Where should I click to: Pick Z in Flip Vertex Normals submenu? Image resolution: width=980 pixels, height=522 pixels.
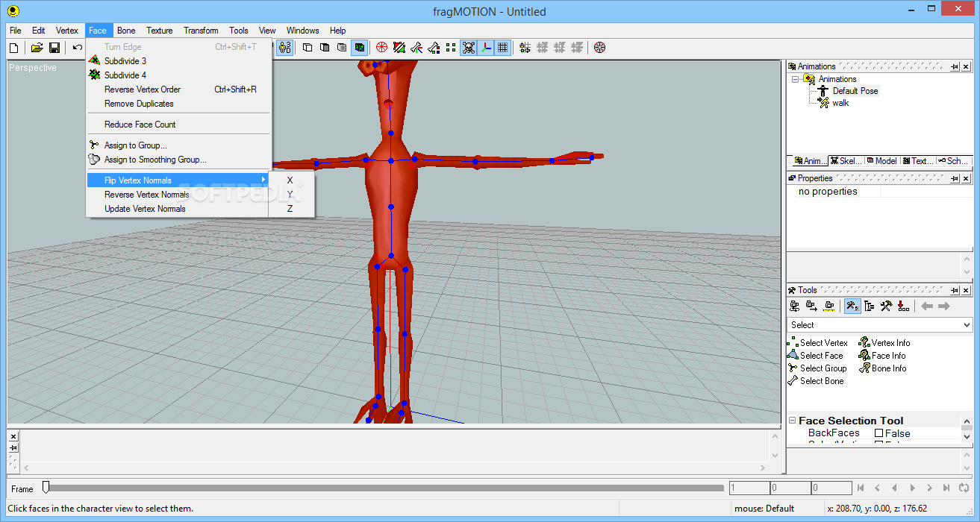click(x=291, y=209)
